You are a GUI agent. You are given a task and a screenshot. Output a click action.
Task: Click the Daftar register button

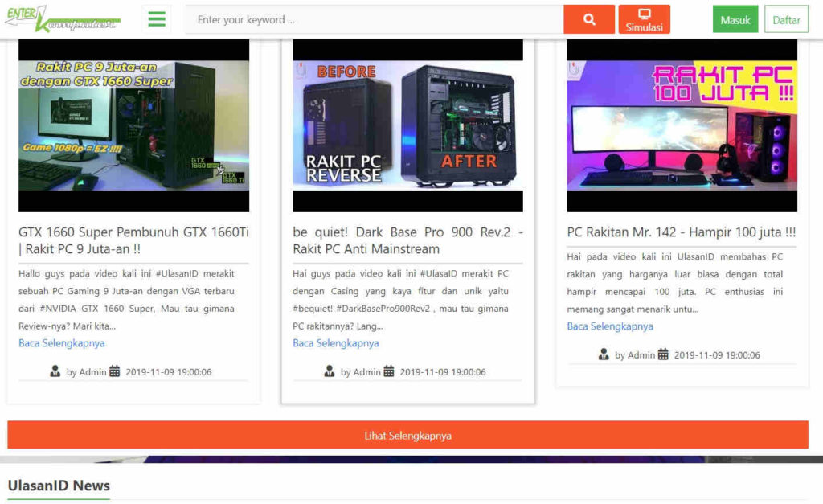pos(786,19)
